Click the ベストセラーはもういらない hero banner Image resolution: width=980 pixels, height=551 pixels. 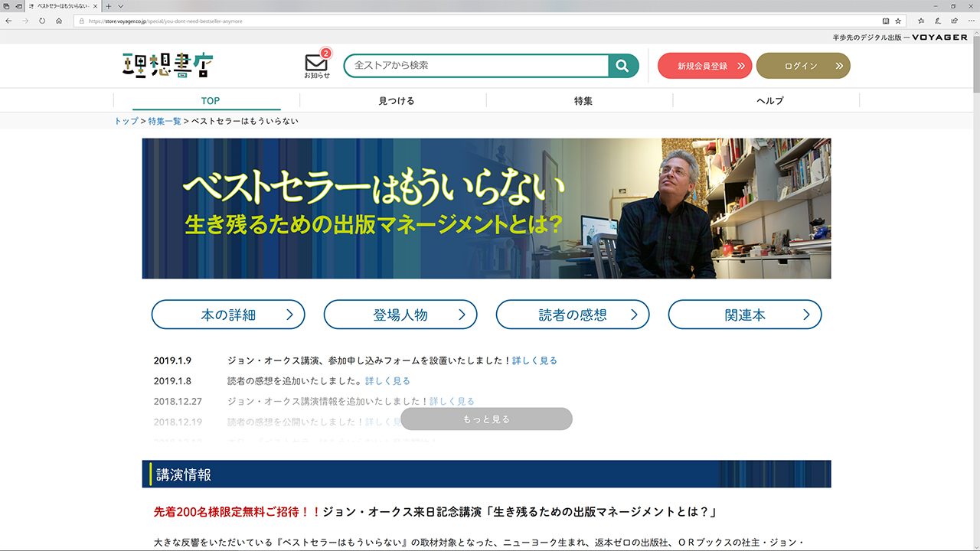tap(486, 208)
